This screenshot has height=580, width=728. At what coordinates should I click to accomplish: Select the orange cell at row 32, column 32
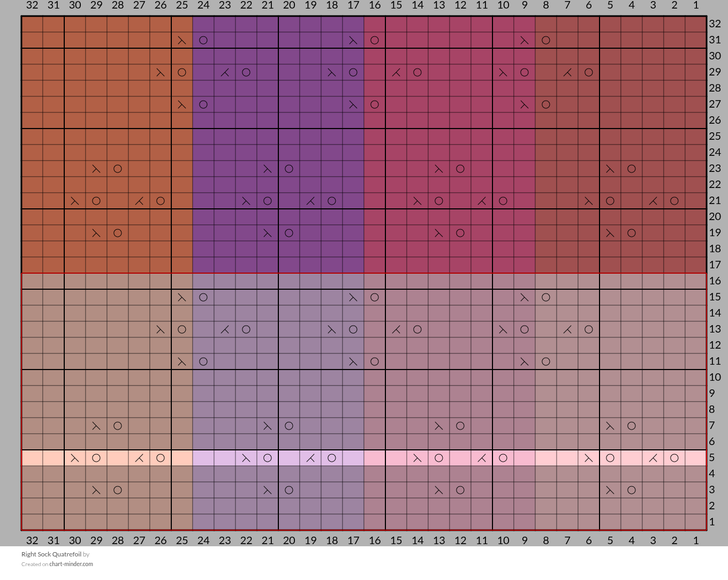32,24
